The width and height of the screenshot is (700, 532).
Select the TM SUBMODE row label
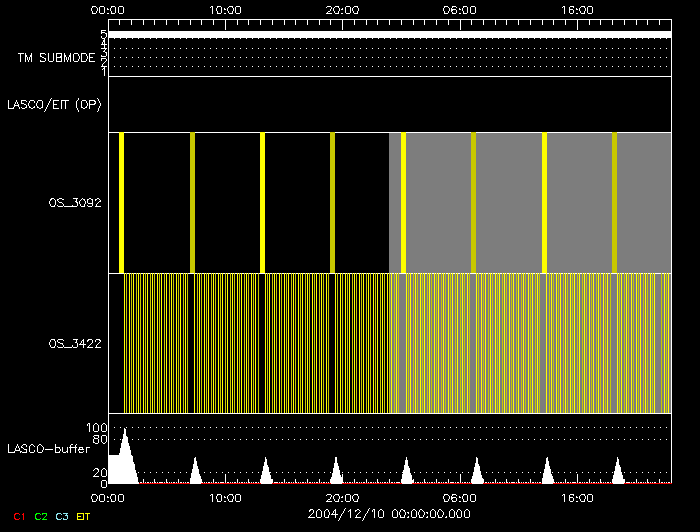56,58
